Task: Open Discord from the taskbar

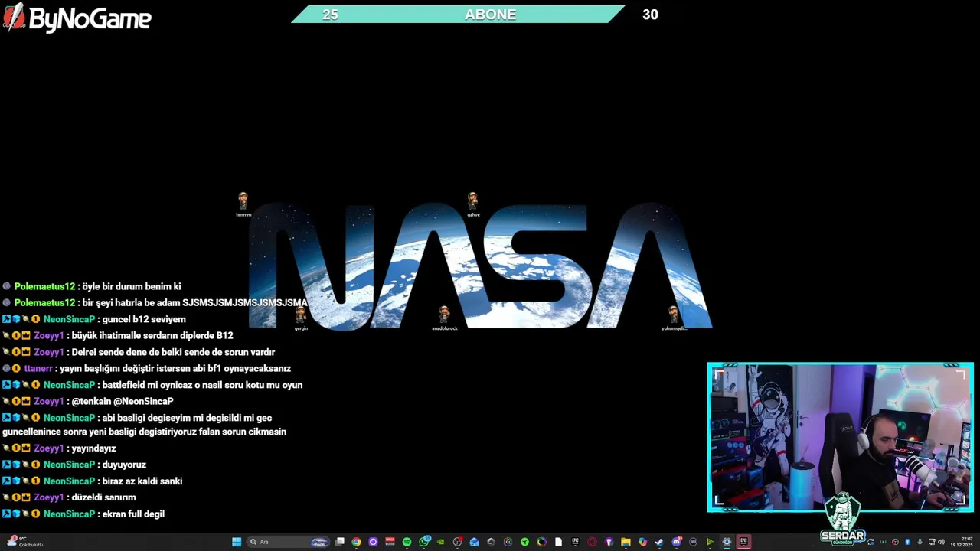Action: coord(677,542)
